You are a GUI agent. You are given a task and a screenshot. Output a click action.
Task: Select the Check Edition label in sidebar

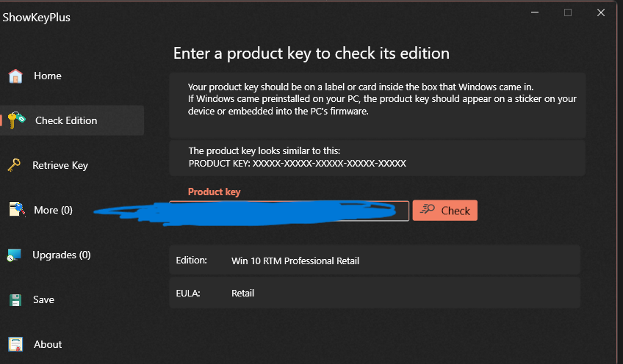click(66, 120)
